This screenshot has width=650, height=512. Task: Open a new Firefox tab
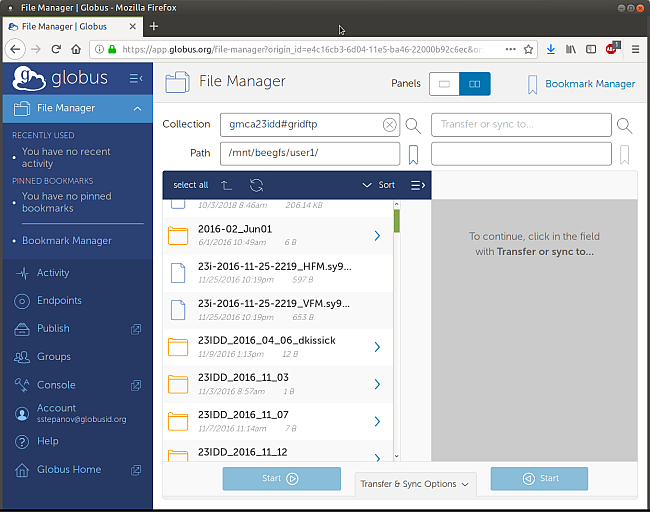[154, 27]
